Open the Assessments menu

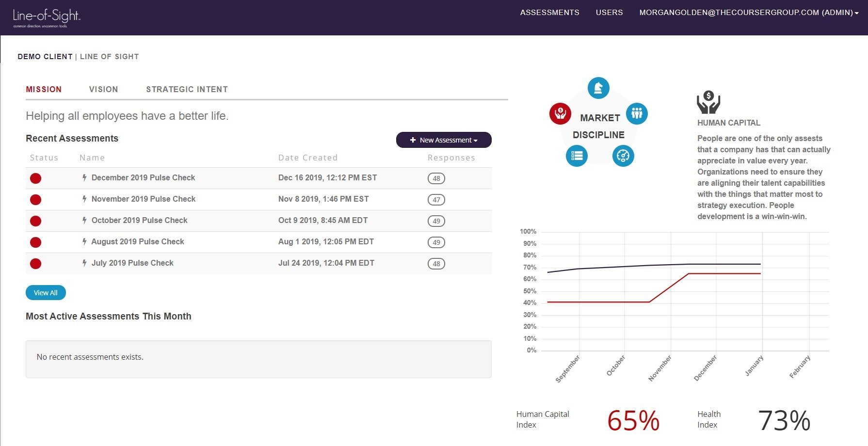[549, 13]
